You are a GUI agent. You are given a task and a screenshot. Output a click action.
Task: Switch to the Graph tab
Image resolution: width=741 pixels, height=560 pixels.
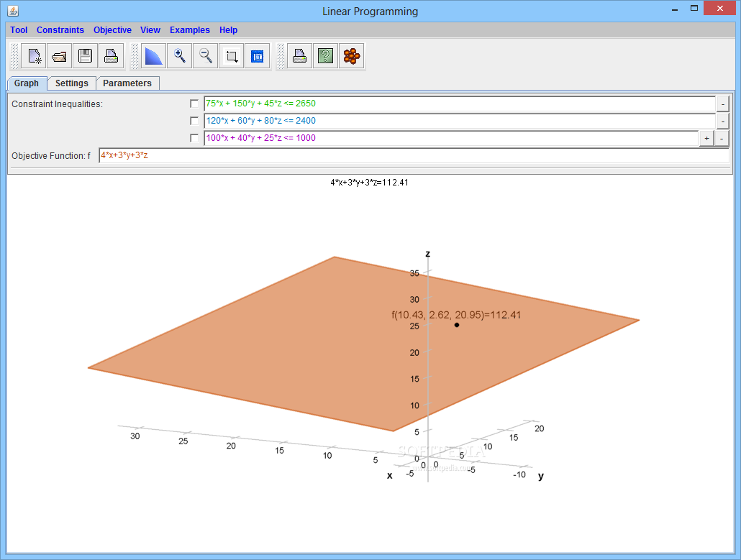27,83
